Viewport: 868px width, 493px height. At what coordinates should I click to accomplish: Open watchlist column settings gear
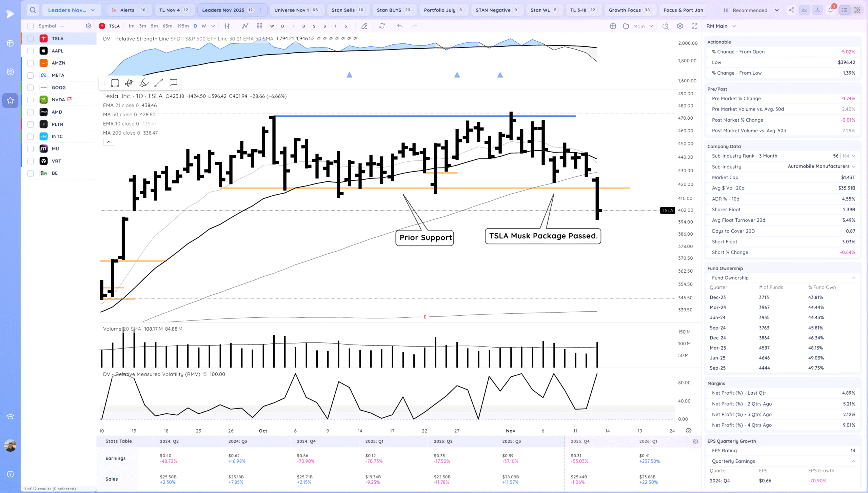coord(88,26)
